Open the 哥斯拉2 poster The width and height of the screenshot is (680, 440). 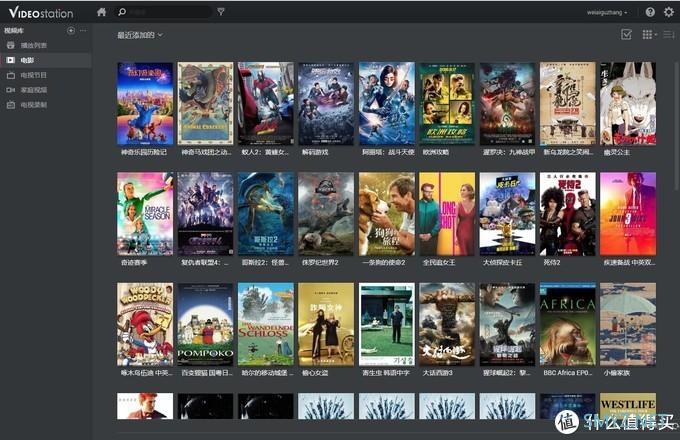point(265,214)
